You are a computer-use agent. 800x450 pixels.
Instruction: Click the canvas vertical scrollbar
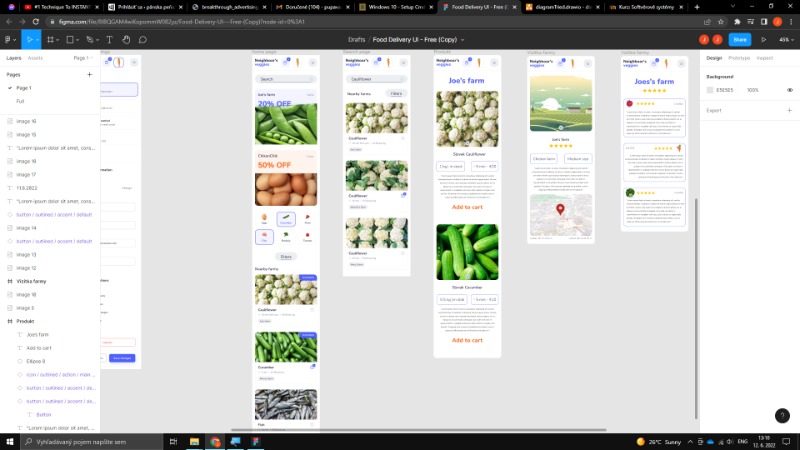click(x=696, y=308)
